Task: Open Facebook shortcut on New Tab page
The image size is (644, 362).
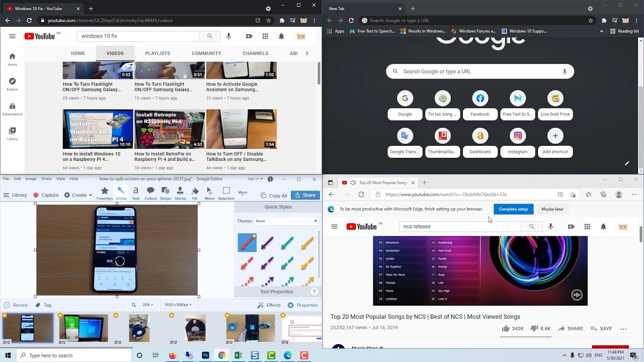Action: click(480, 105)
